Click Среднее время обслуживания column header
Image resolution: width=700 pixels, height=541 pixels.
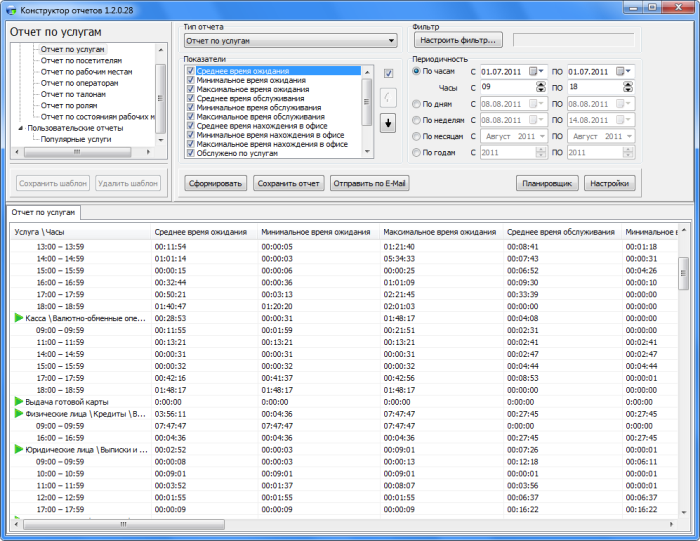coord(562,232)
